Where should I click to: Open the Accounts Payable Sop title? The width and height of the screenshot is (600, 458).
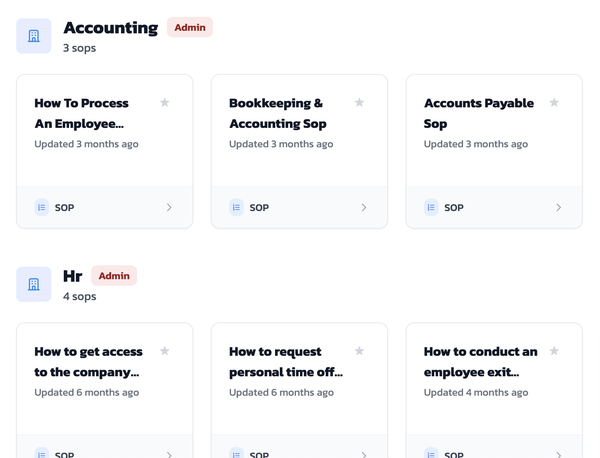coord(479,113)
